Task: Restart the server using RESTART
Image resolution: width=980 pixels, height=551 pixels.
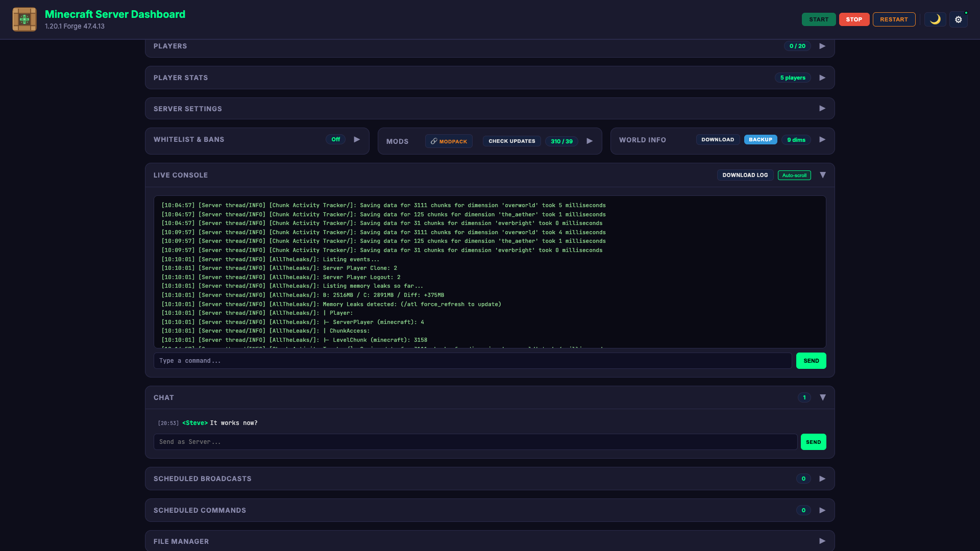Action: (894, 19)
